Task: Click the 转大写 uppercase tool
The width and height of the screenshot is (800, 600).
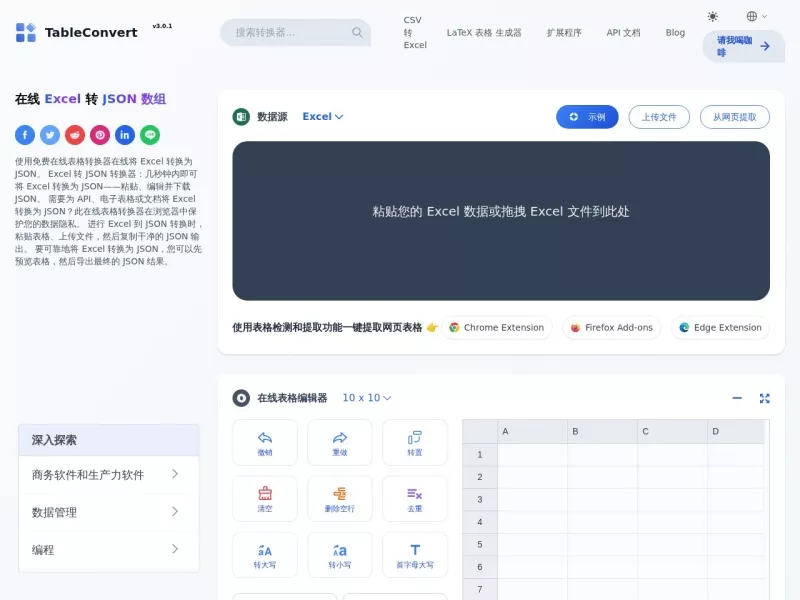Action: tap(265, 555)
